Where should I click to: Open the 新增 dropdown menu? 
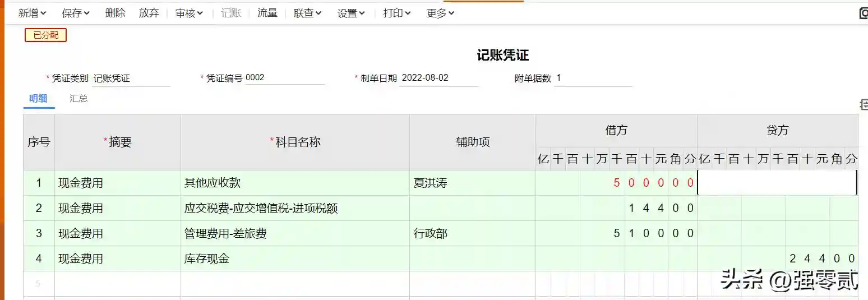click(32, 13)
